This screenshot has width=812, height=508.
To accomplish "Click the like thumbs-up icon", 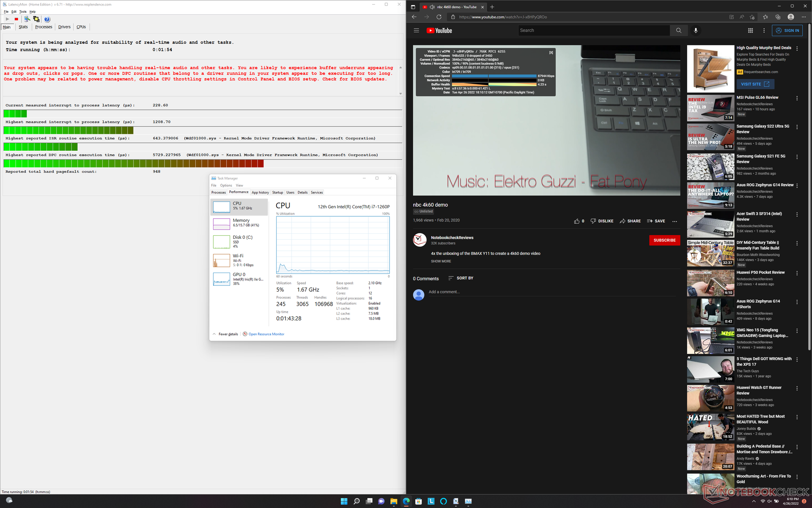I will (577, 221).
